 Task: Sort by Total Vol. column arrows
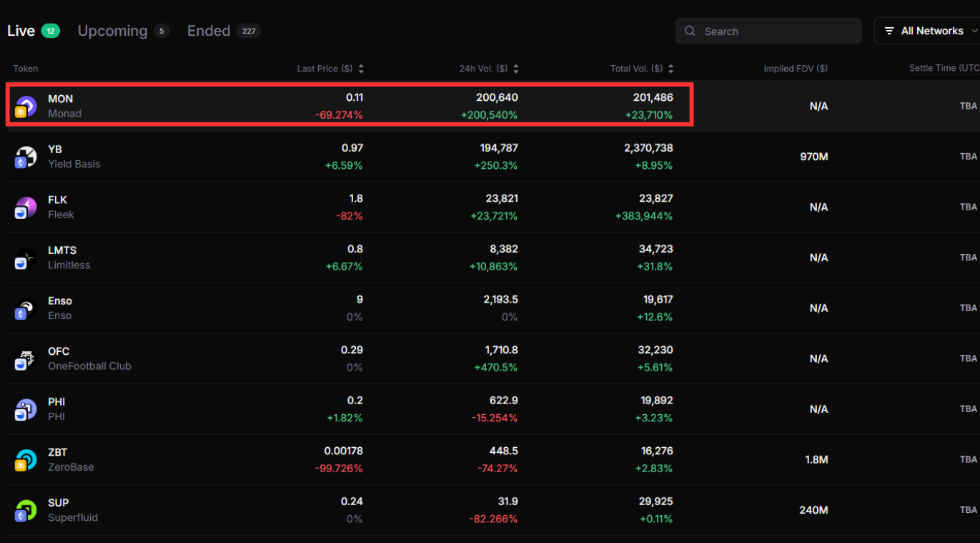coord(670,69)
